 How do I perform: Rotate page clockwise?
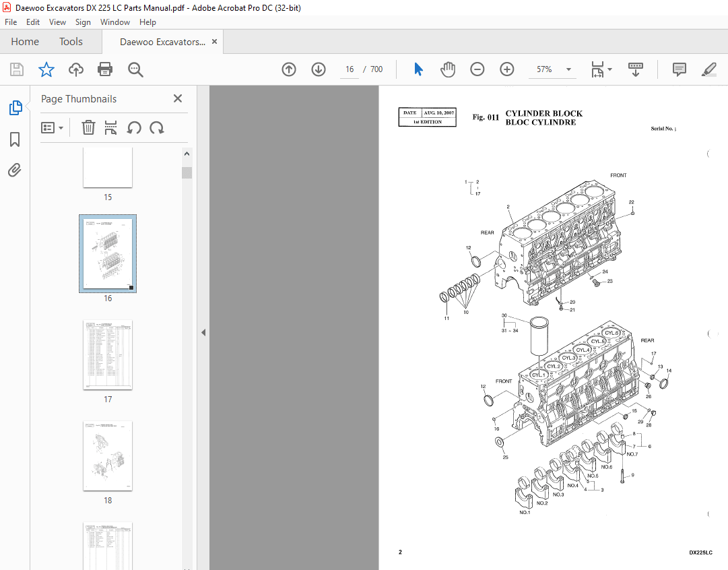pos(156,128)
